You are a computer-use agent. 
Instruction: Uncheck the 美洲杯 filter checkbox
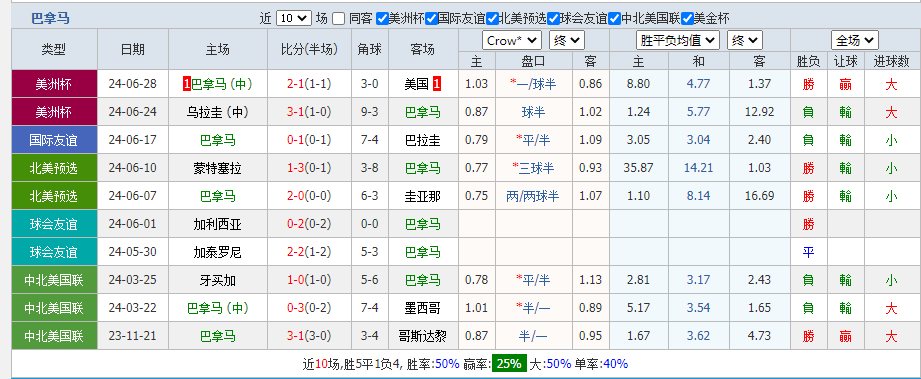tap(382, 19)
